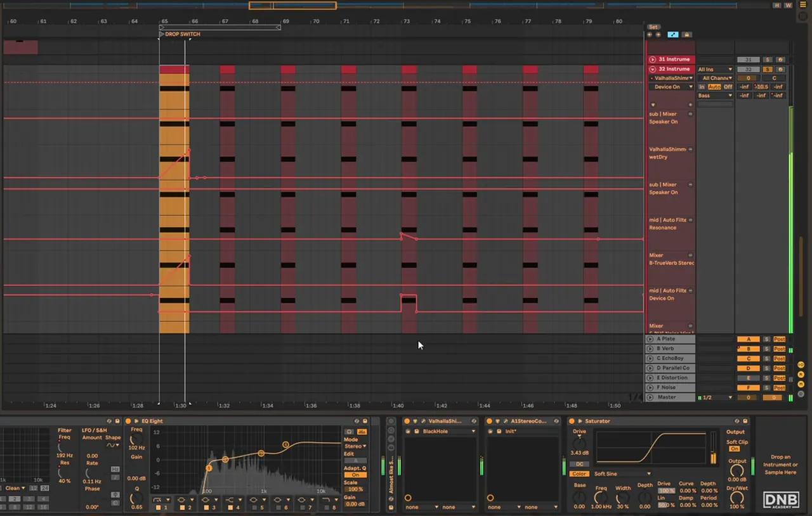The height and width of the screenshot is (516, 812).
Task: Open EQ band 1 filter type chooser
Action: (x=162, y=500)
